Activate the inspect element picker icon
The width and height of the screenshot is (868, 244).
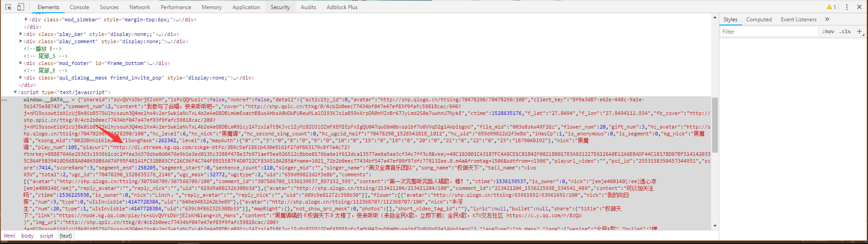click(x=8, y=7)
